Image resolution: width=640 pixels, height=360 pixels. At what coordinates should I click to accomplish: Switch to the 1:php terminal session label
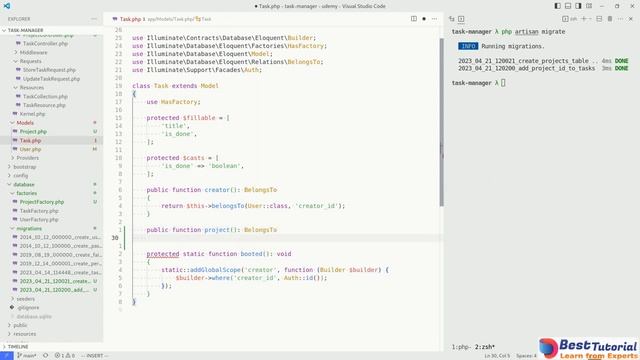tap(462, 347)
